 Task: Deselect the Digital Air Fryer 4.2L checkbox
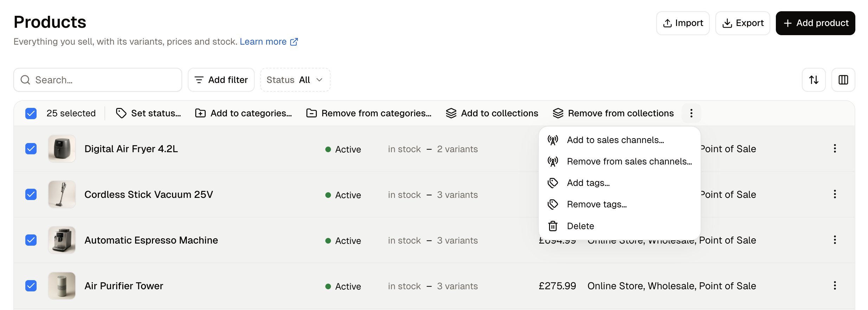31,149
